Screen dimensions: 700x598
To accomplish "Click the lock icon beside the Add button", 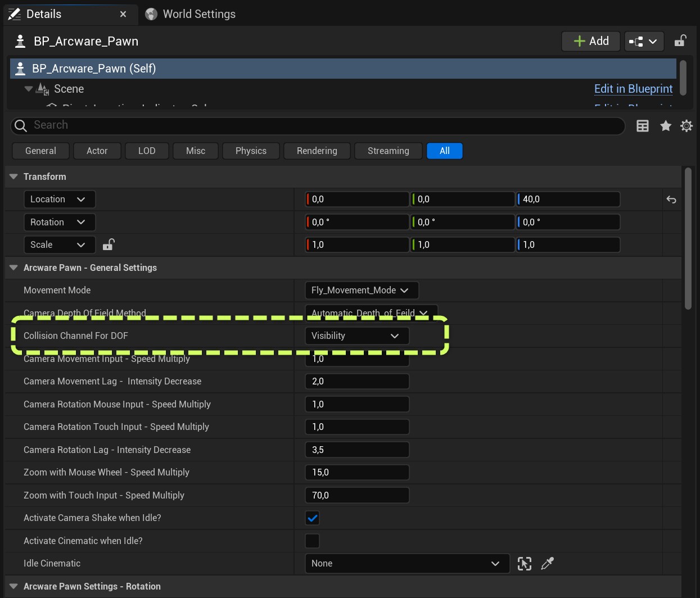I will [680, 41].
